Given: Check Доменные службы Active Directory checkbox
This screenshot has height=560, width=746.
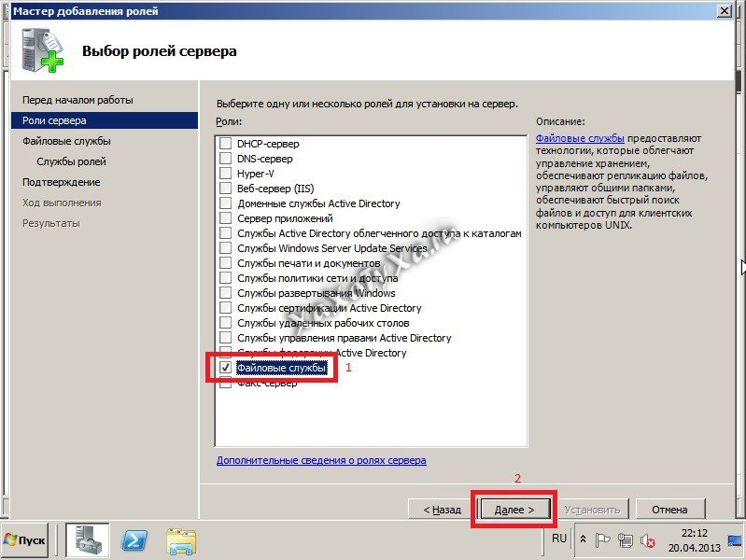Looking at the screenshot, I should pos(226,203).
